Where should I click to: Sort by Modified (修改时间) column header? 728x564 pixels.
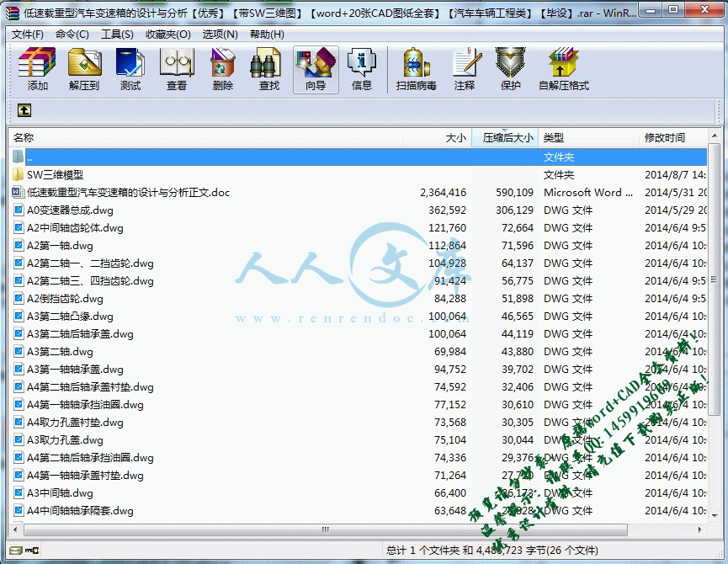tap(673, 137)
